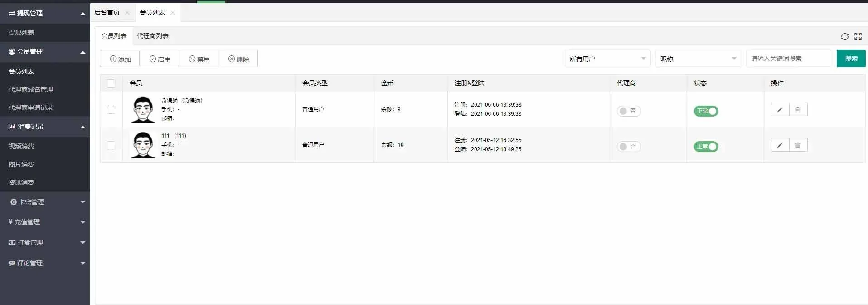
Task: Click the trash delete icon for user 111
Action: [798, 145]
